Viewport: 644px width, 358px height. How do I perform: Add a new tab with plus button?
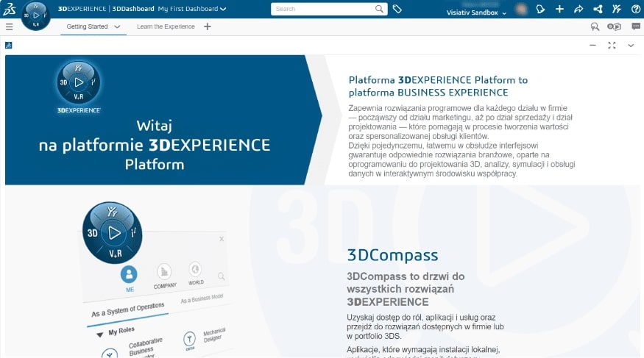[x=208, y=26]
